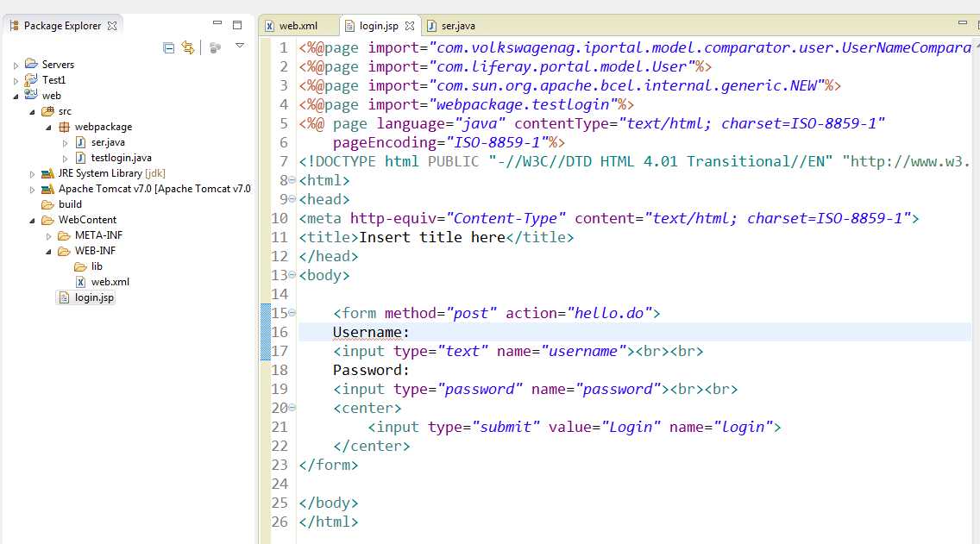The image size is (980, 544).
Task: Click the webpackage.testlogin import value
Action: click(x=523, y=104)
